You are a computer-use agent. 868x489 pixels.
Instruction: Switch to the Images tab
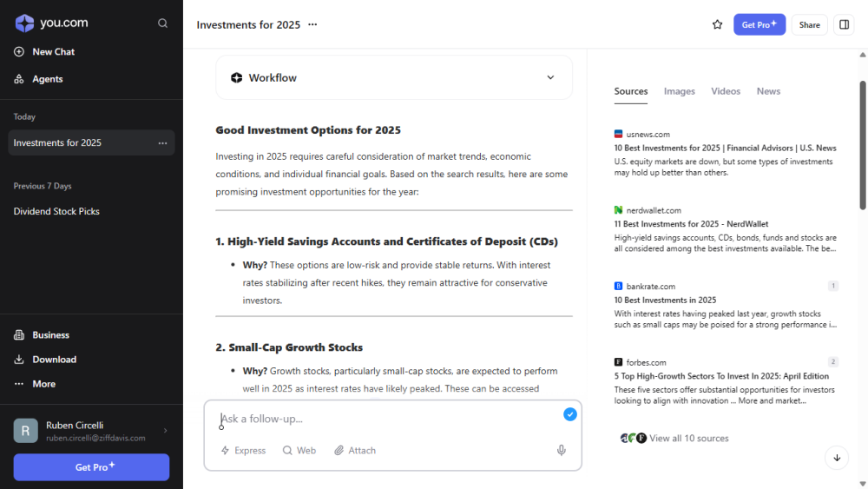pos(680,91)
